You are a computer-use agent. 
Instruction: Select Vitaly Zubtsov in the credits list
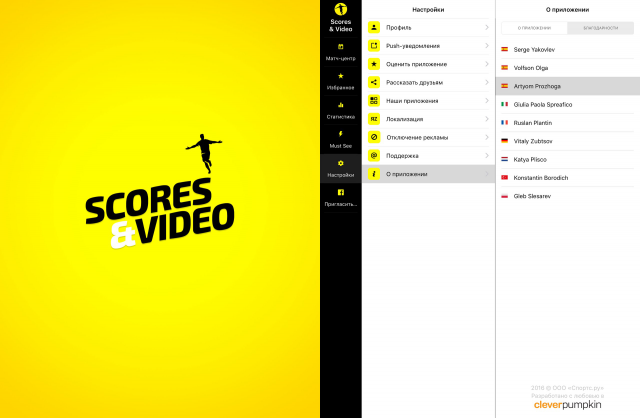click(x=568, y=141)
